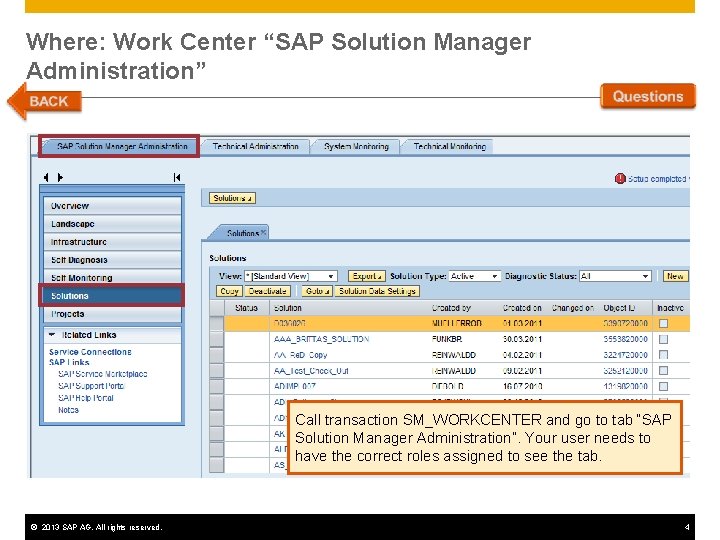Collapse the Related Links section
The width and height of the screenshot is (720, 540).
[52, 335]
